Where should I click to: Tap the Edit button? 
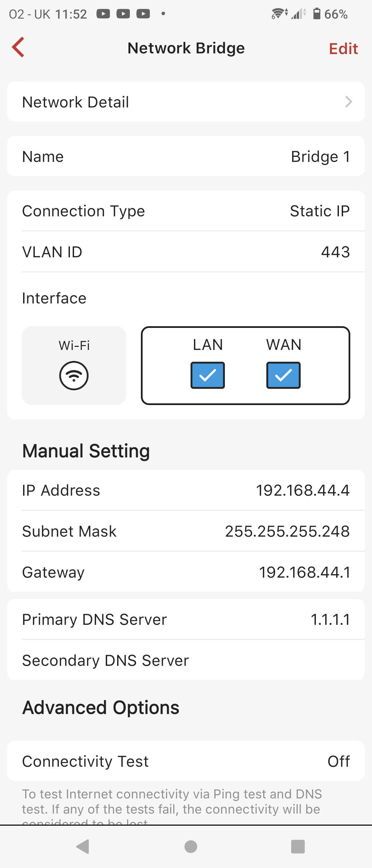[343, 49]
